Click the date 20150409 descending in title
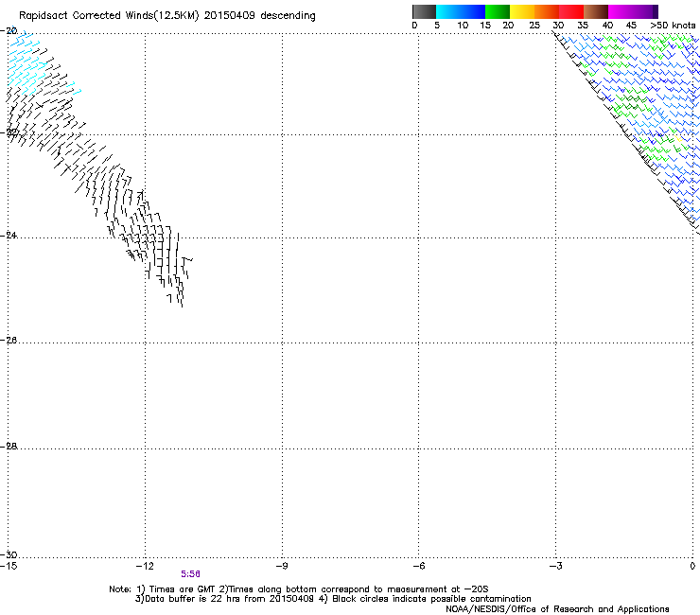 pyautogui.click(x=260, y=15)
